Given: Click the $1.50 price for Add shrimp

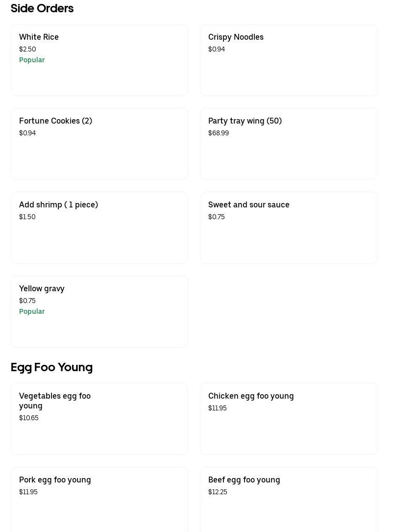Looking at the screenshot, I should [27, 217].
